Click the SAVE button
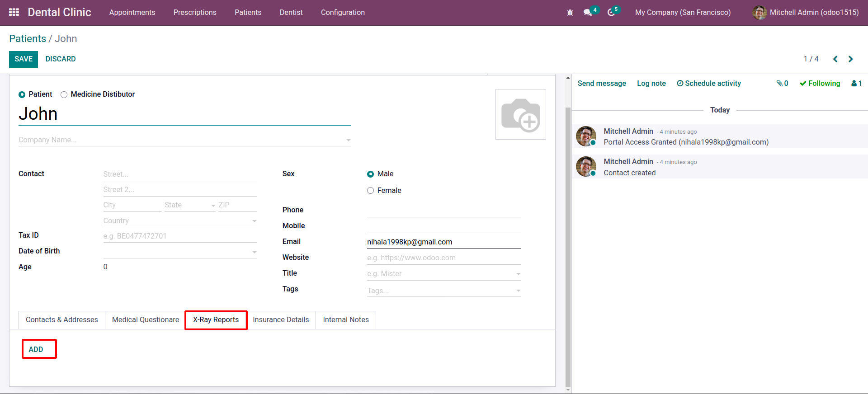Image resolution: width=868 pixels, height=394 pixels. click(24, 59)
